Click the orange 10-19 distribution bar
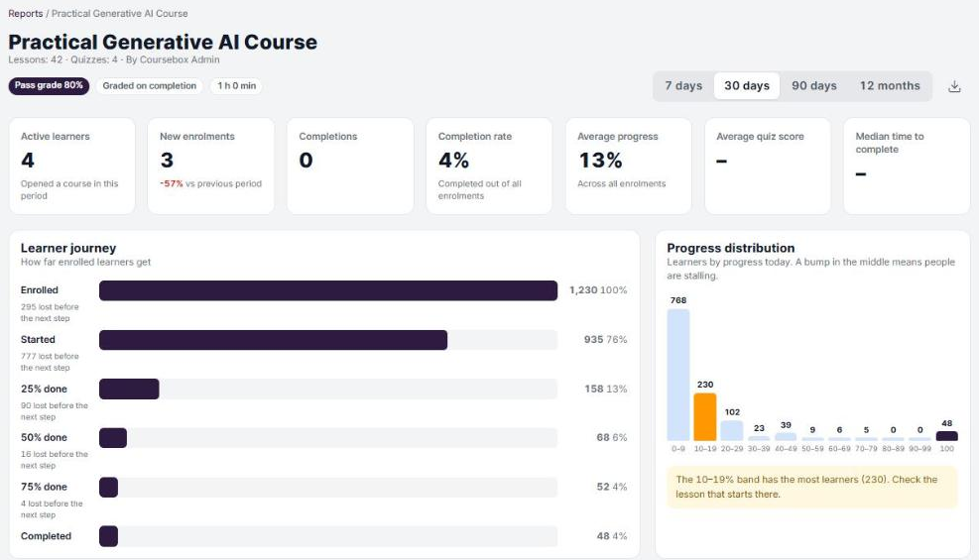The width and height of the screenshot is (979, 560). pos(705,416)
